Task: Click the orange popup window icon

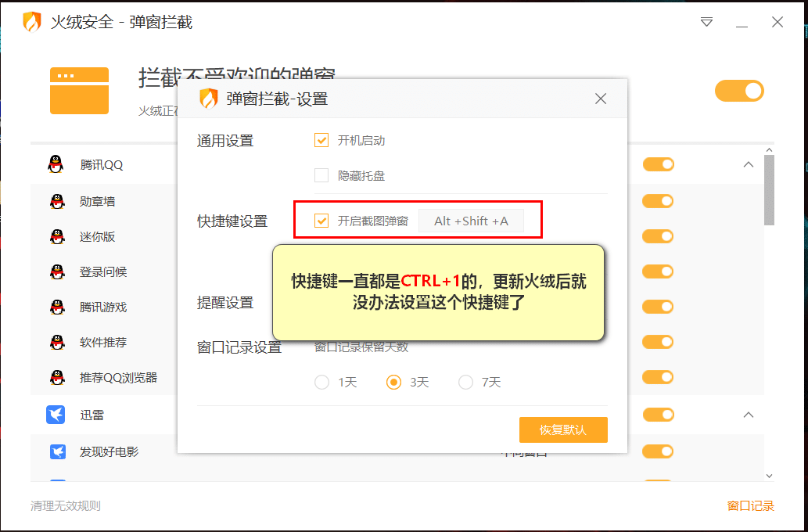Action: point(79,91)
